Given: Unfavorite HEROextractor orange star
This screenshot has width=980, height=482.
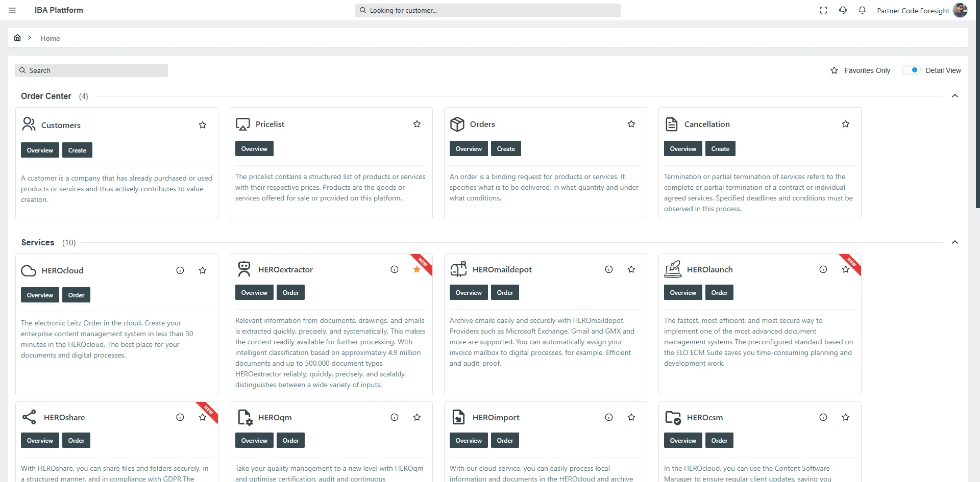Looking at the screenshot, I should coord(417,269).
